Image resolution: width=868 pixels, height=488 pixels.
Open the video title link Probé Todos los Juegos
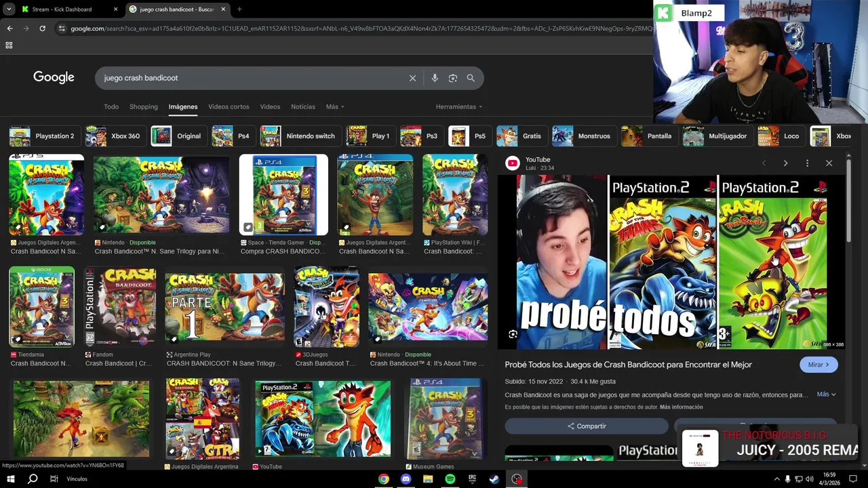[x=628, y=365]
